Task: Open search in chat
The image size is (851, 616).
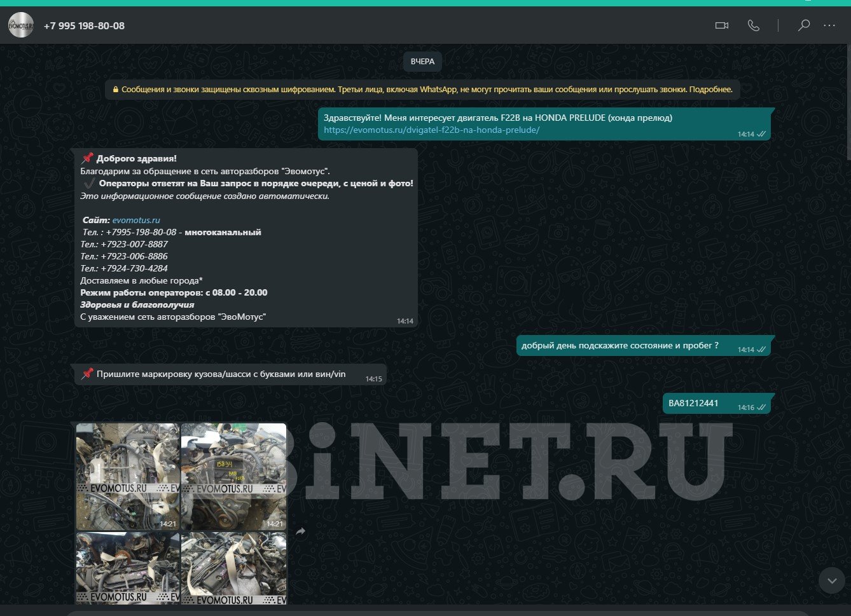Action: click(804, 25)
